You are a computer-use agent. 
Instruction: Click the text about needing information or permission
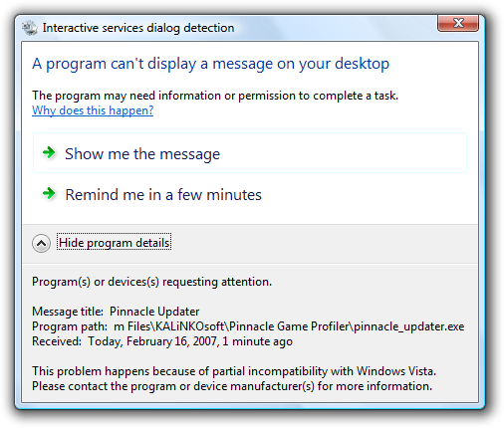click(215, 96)
